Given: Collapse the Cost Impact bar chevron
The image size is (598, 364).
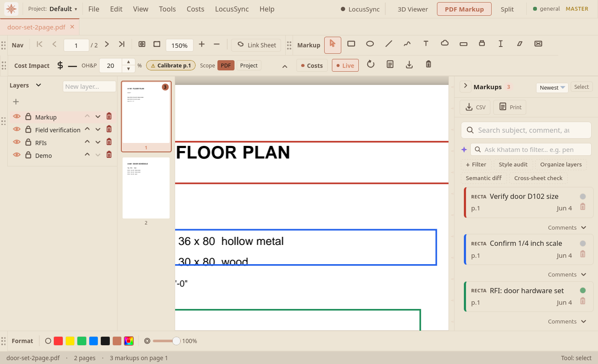Looking at the screenshot, I should (285, 66).
